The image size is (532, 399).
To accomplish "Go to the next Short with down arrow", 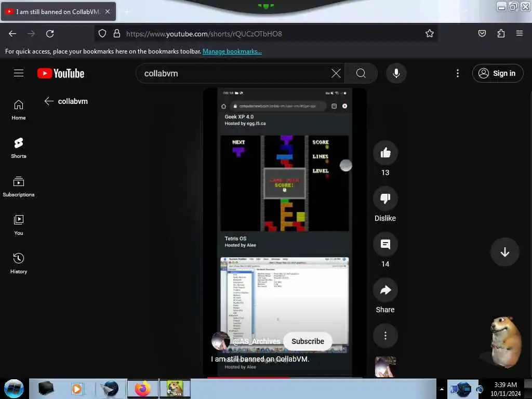I will point(504,252).
